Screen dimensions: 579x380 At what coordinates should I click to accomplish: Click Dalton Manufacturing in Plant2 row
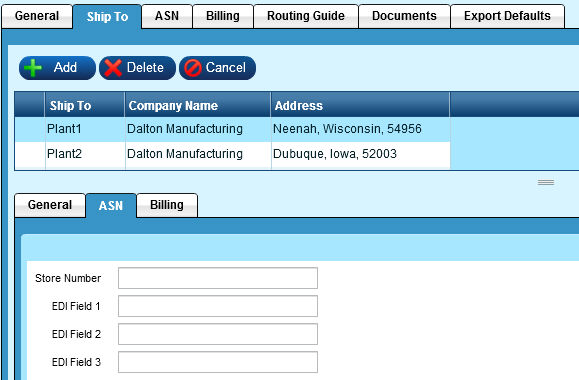point(198,154)
